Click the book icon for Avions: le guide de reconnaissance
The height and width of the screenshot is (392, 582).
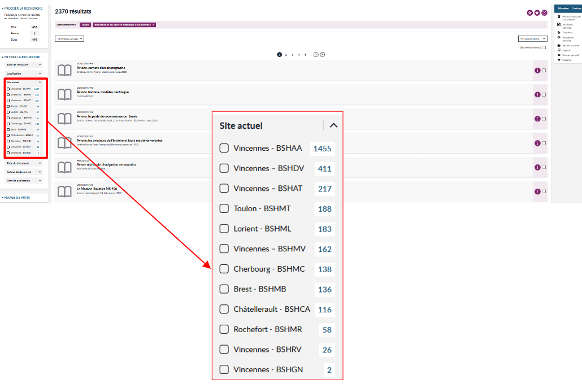pos(64,119)
